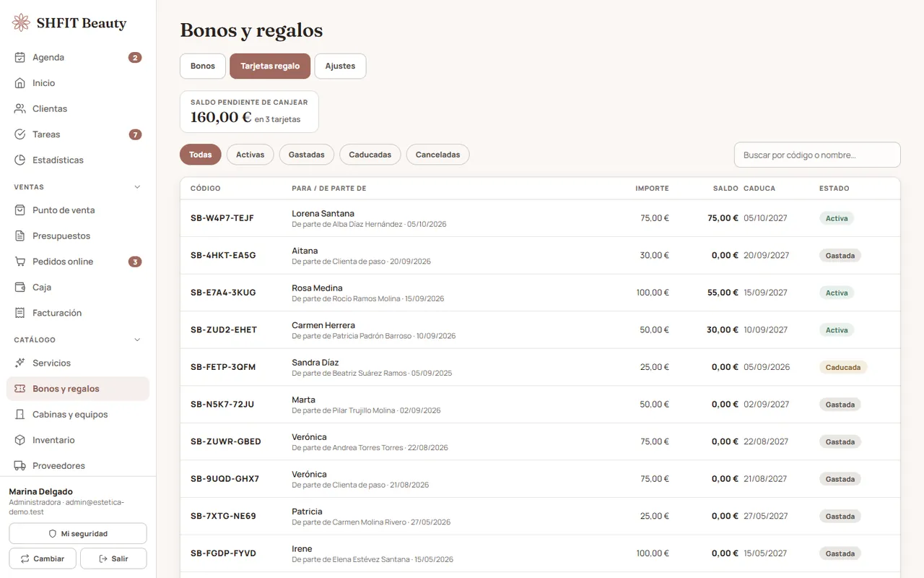
Task: Select the Clientas people icon
Action: click(20, 109)
